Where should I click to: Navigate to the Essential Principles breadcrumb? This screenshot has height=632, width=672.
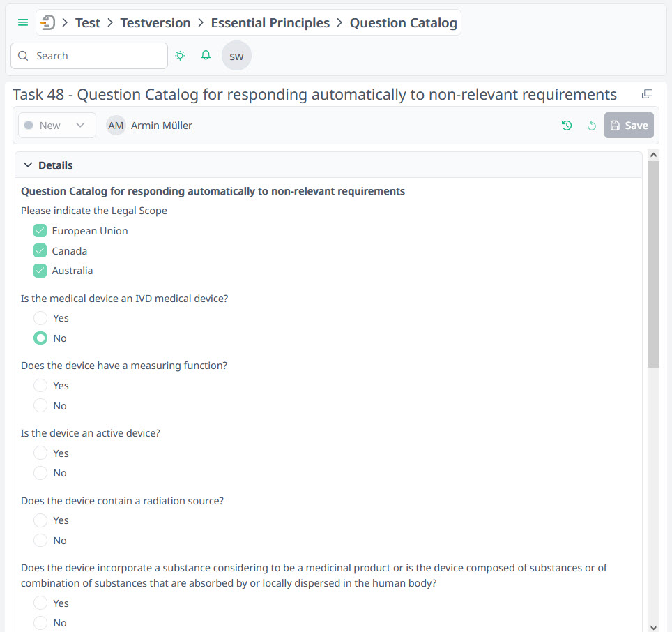point(270,22)
